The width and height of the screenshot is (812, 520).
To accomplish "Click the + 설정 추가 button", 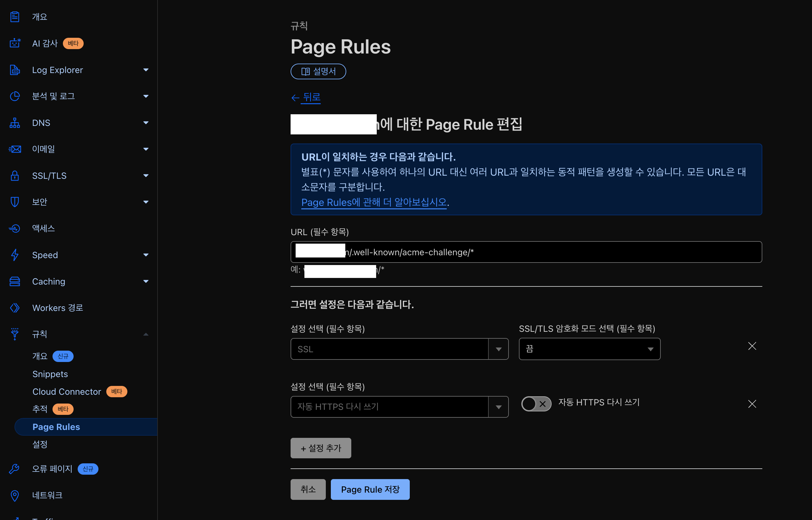I will point(320,448).
